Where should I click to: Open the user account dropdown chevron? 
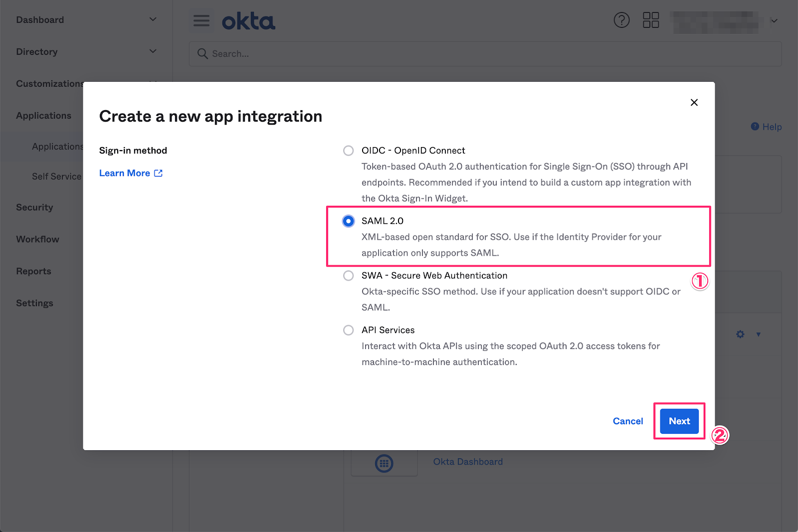point(774,21)
